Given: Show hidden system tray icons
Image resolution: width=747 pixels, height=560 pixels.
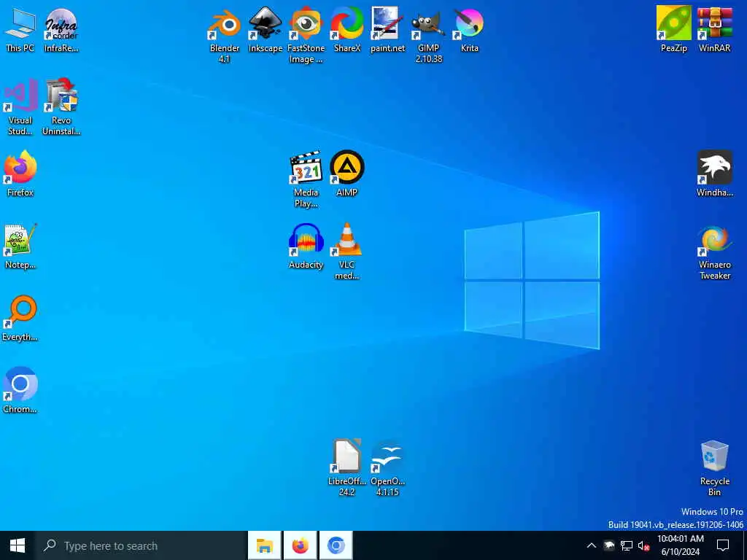Looking at the screenshot, I should coord(591,545).
